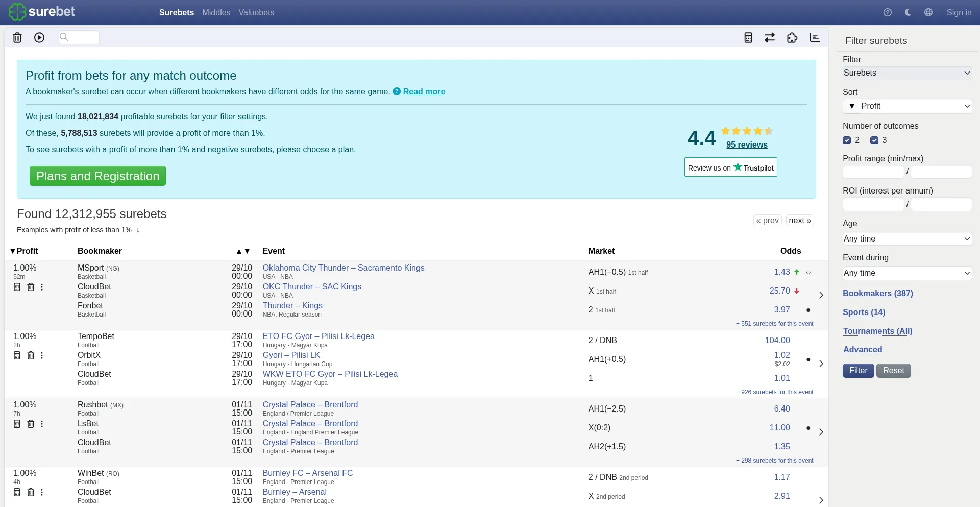Viewport: 980px width, 507px height.
Task: Click the Plans and Registration button
Action: click(97, 176)
